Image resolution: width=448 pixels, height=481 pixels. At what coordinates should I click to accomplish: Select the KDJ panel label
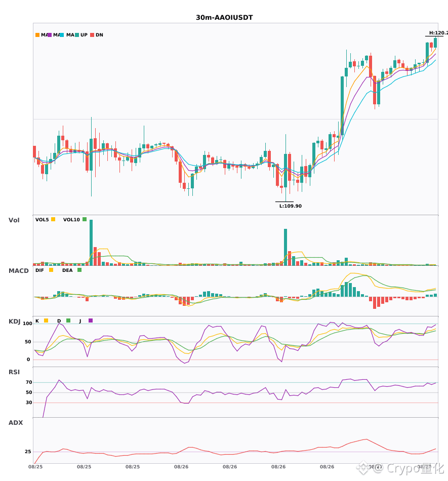coord(14,322)
